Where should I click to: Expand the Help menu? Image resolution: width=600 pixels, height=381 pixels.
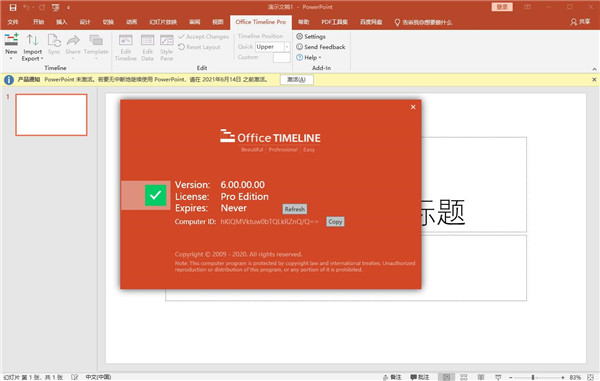(x=308, y=57)
